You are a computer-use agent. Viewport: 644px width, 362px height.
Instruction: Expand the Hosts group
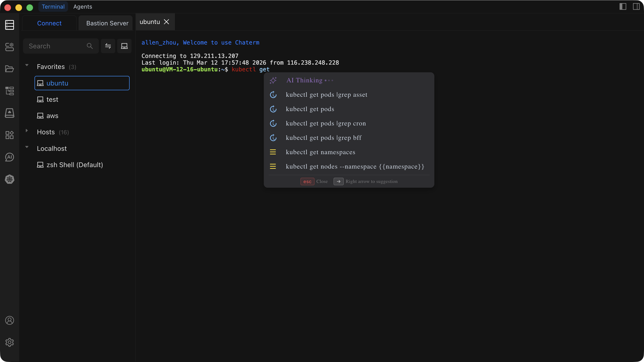(x=27, y=131)
